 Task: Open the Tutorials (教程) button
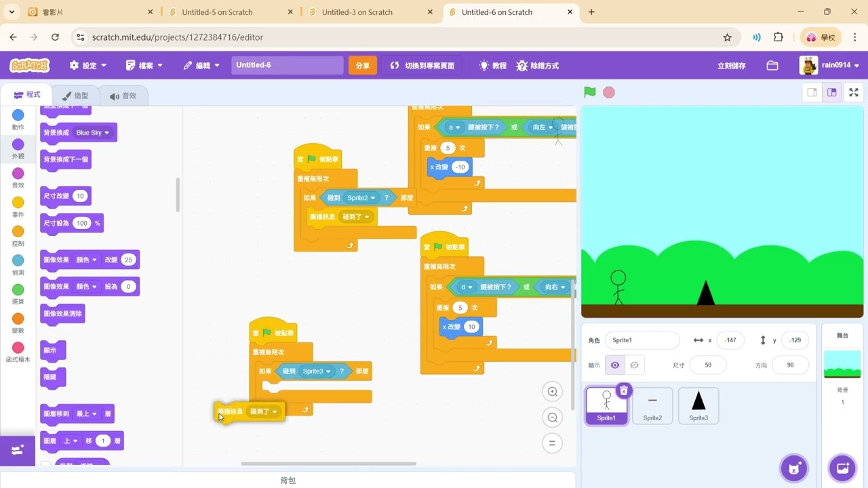[492, 66]
